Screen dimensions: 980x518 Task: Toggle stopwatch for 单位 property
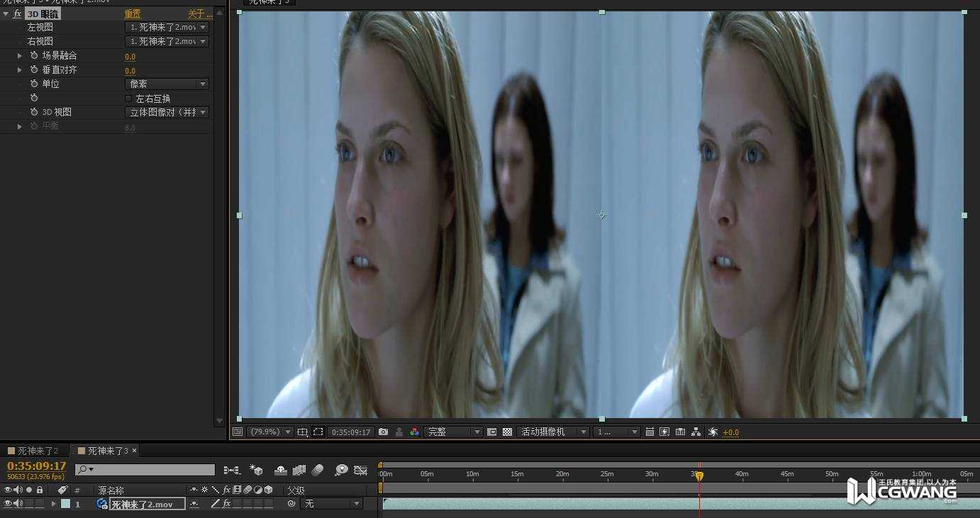click(34, 84)
